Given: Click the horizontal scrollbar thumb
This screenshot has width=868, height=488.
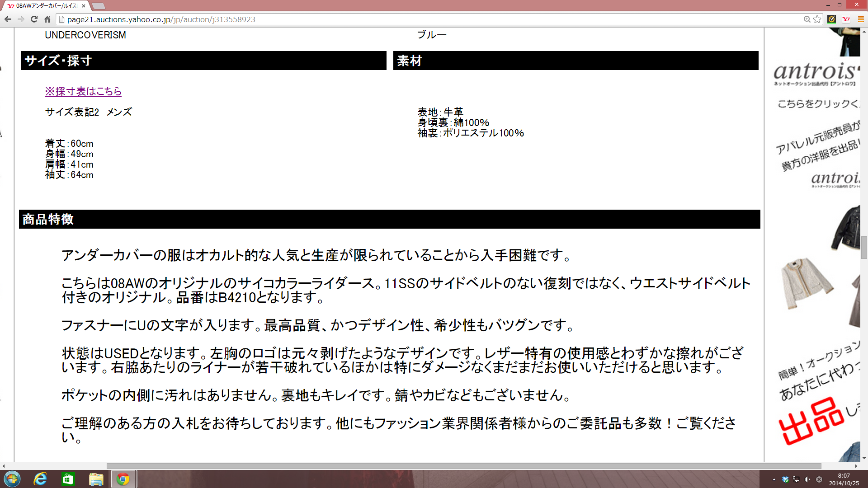Looking at the screenshot, I should click(x=463, y=466).
